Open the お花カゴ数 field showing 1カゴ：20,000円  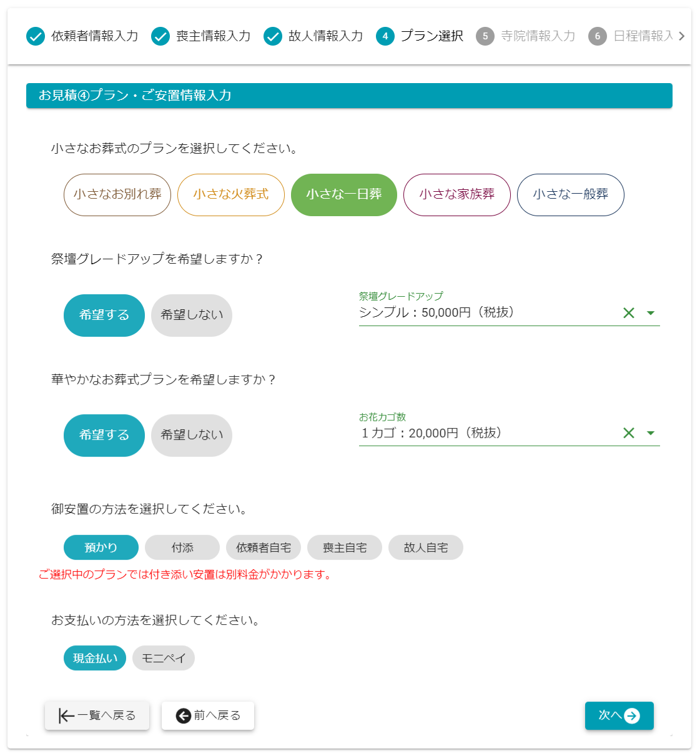(x=487, y=433)
